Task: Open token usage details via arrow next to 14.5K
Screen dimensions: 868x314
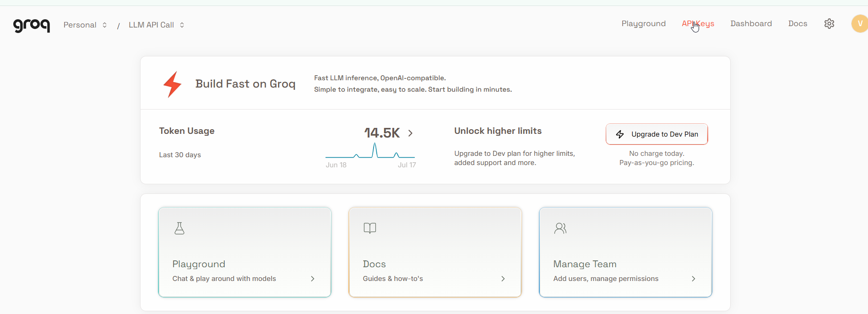Action: pyautogui.click(x=411, y=133)
